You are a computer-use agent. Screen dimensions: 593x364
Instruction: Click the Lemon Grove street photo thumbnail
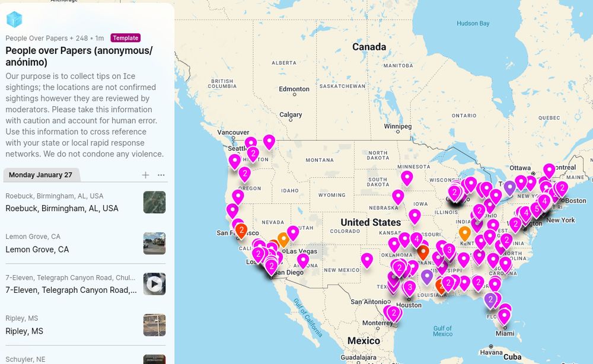[154, 243]
